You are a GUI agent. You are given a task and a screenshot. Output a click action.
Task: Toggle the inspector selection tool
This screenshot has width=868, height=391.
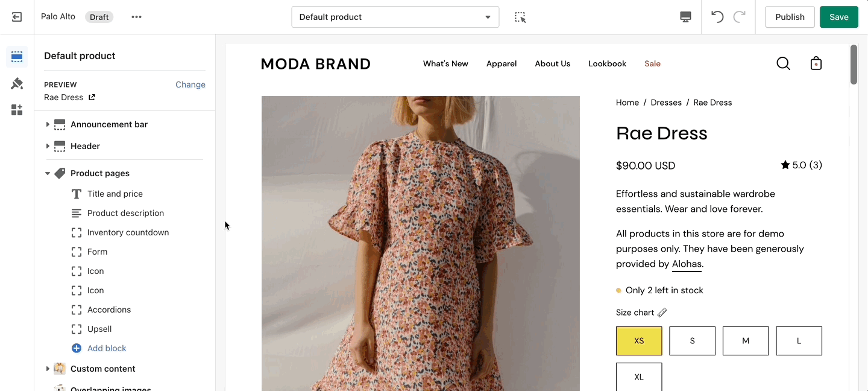tap(520, 17)
